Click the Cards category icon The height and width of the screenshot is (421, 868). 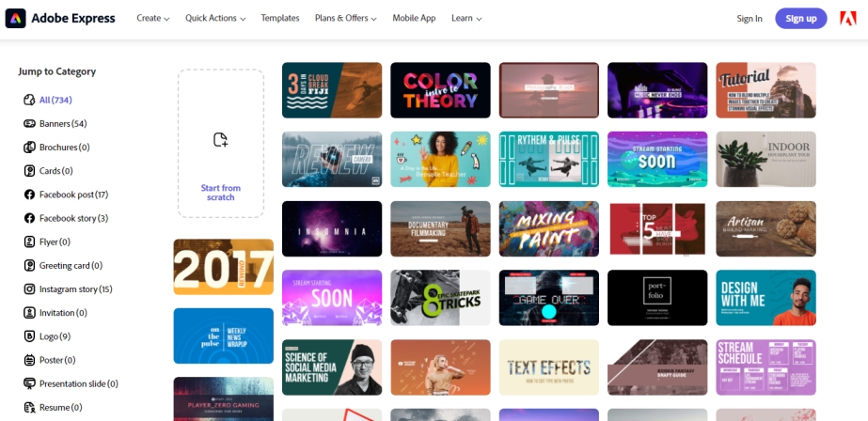[29, 171]
